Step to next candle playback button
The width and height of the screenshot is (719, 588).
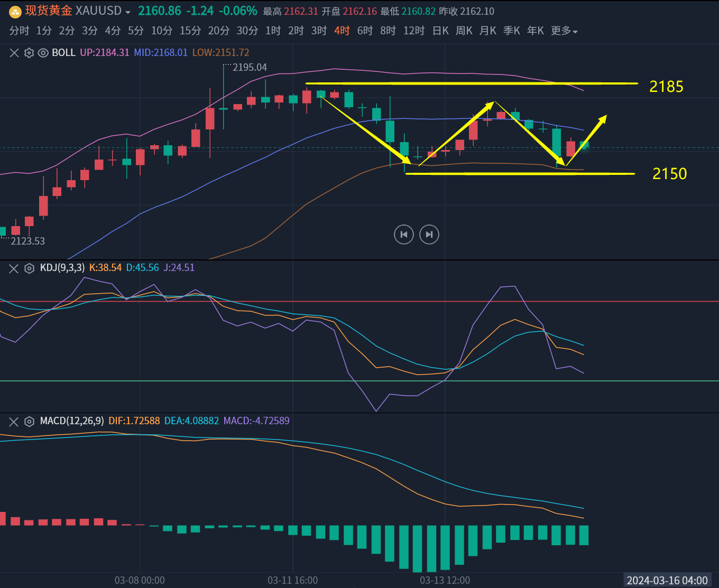429,235
